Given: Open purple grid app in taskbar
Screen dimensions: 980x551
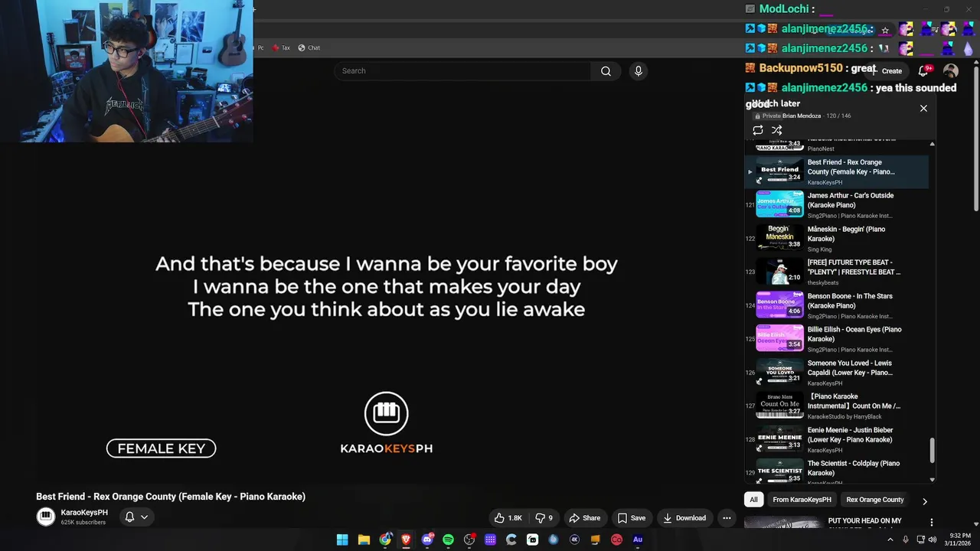Looking at the screenshot, I should [x=490, y=540].
